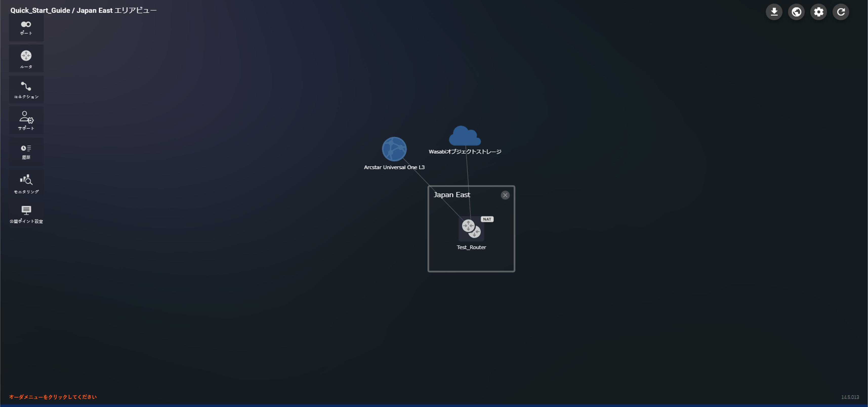Select the Test_Router node icon
The height and width of the screenshot is (407, 868).
tap(471, 228)
